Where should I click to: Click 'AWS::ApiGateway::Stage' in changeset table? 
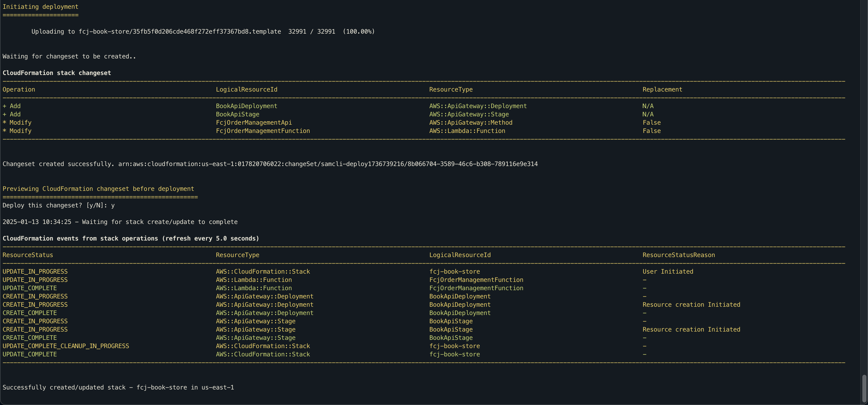tap(469, 114)
